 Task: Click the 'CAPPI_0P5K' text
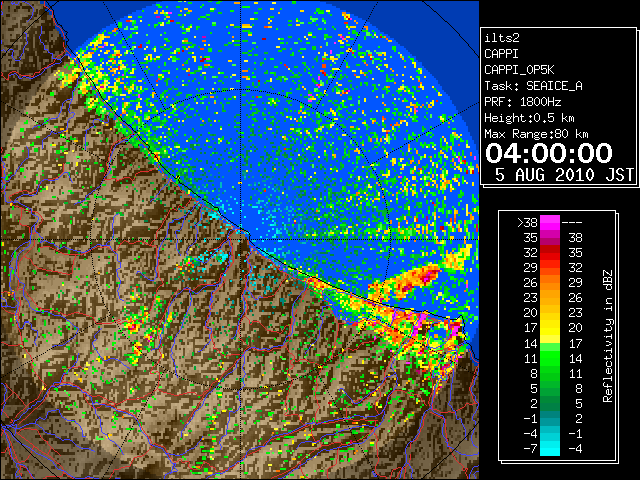(519, 70)
